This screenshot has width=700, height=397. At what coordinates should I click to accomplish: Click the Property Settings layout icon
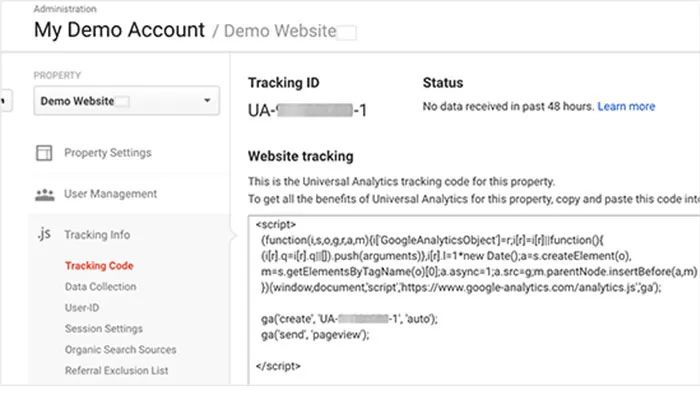coord(44,153)
